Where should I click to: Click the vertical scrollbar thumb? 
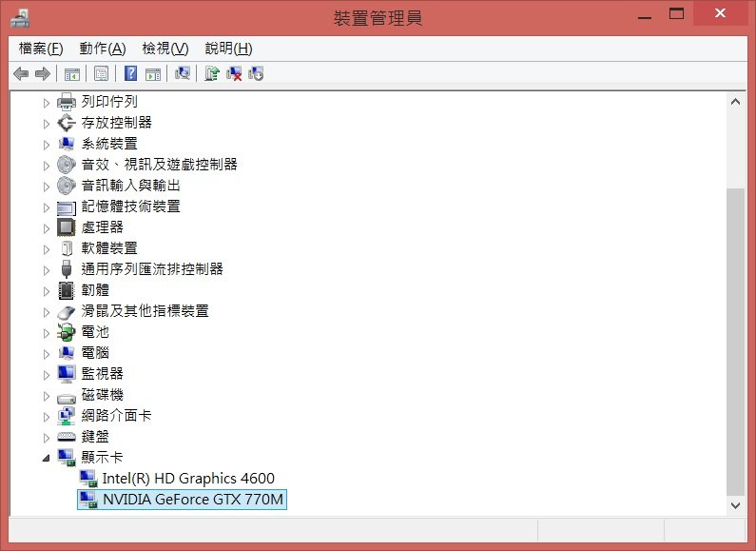[735, 342]
